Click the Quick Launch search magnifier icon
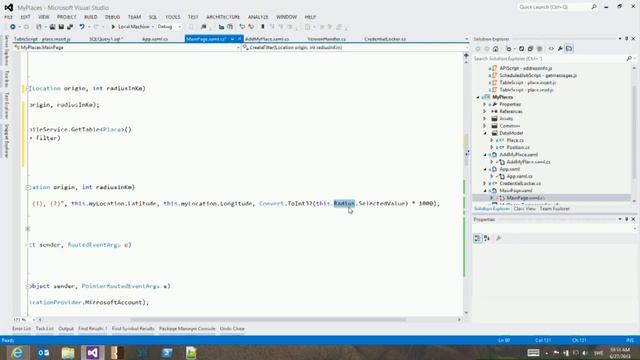This screenshot has width=640, height=360. click(x=594, y=7)
